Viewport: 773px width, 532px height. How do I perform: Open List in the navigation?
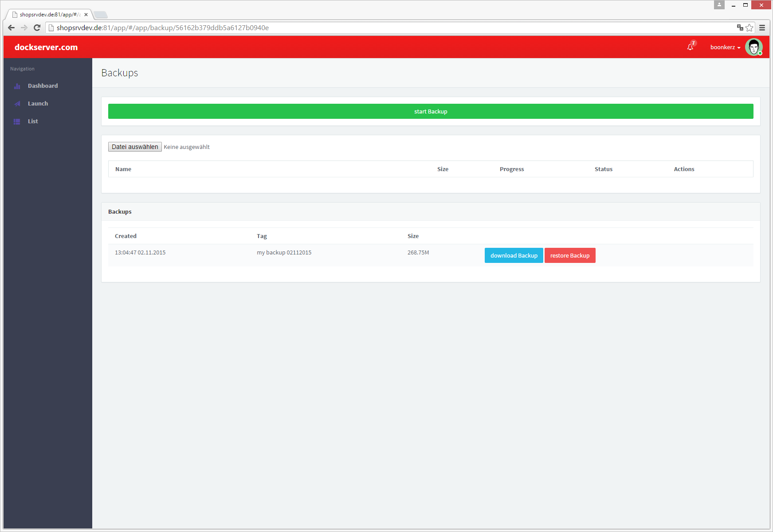point(33,121)
